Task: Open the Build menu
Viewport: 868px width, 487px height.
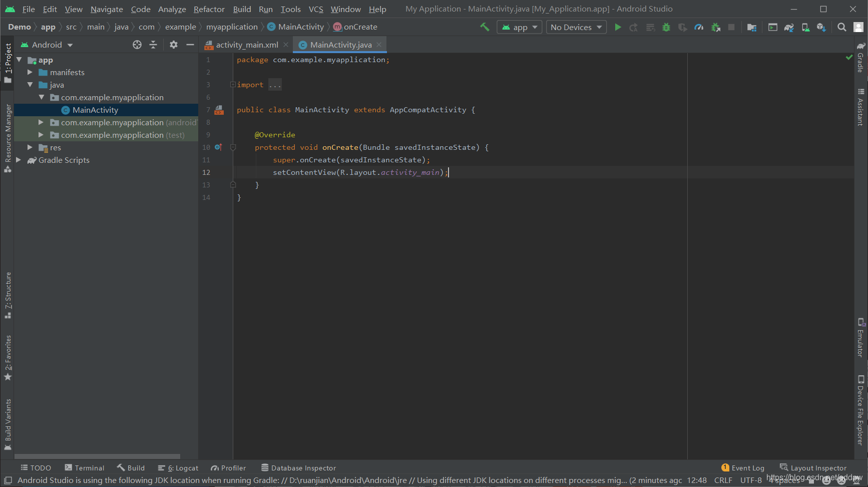Action: (x=242, y=9)
